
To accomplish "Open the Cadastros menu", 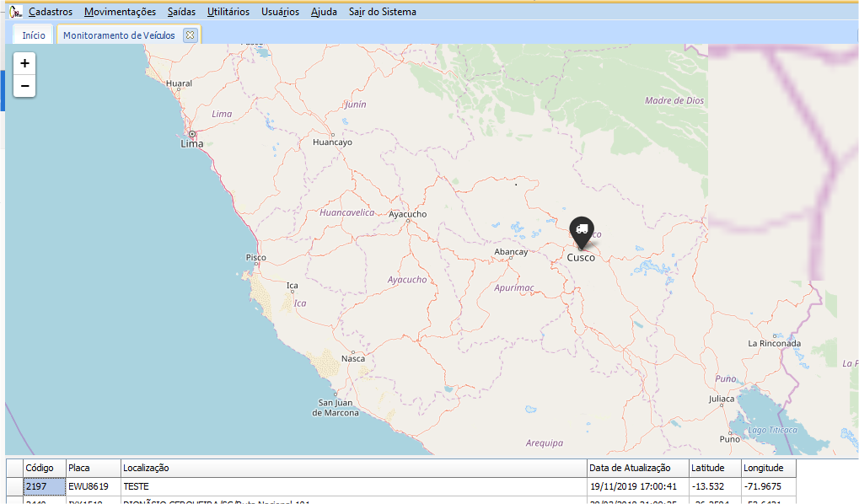I will tap(51, 12).
